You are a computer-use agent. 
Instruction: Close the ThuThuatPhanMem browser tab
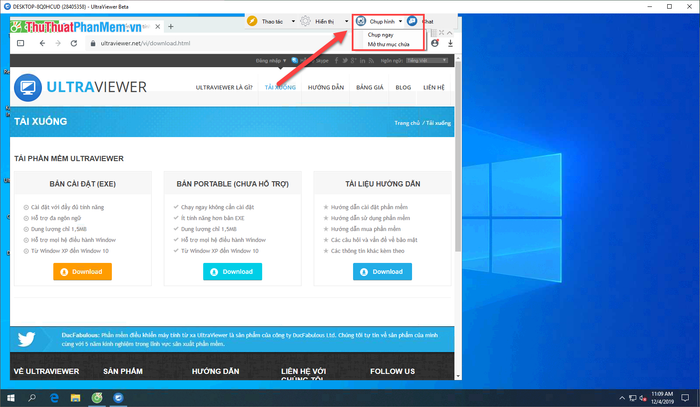[158, 27]
